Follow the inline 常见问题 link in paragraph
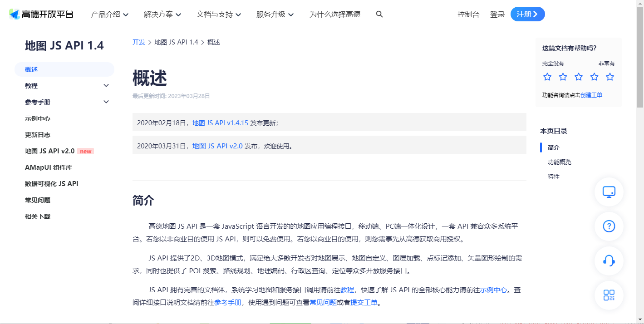The height and width of the screenshot is (324, 644). 323,302
